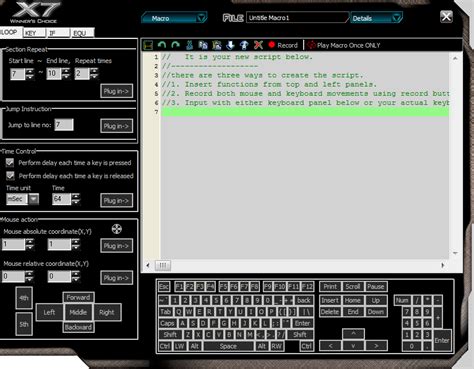Switch to the IF tab
Viewport: 474px width, 369px height.
58,33
